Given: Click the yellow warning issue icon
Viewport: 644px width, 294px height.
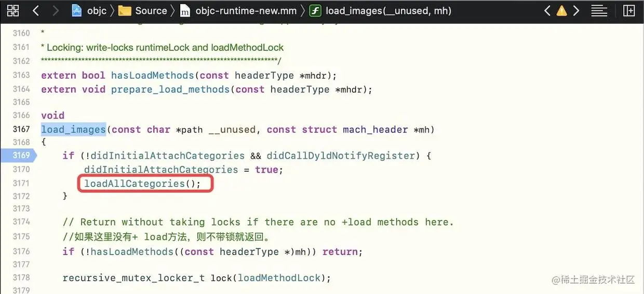Looking at the screenshot, I should (561, 11).
